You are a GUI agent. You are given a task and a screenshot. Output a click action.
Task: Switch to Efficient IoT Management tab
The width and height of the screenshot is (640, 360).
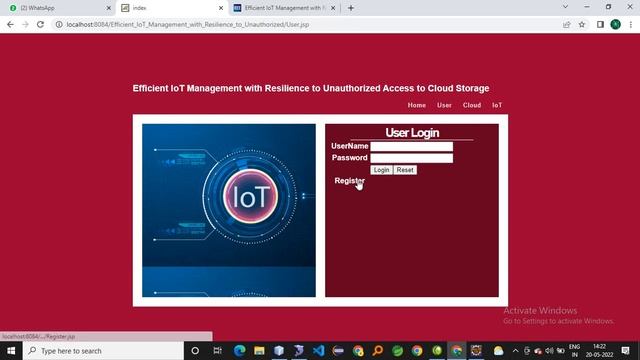coord(284,8)
